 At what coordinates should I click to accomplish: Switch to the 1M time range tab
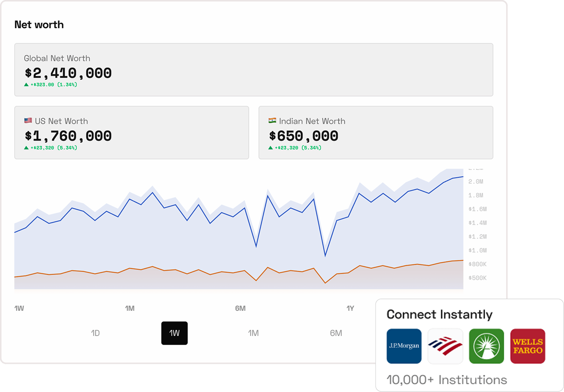[x=253, y=333]
